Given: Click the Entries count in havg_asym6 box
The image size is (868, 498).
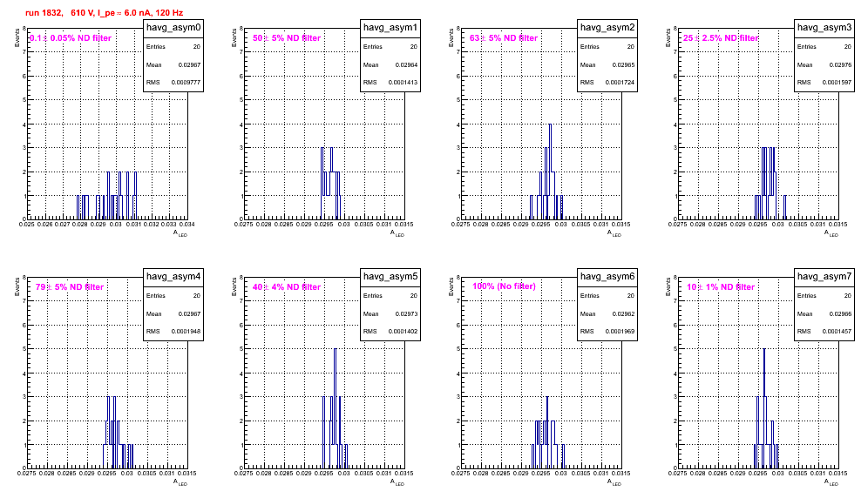Looking at the screenshot, I should pos(631,296).
